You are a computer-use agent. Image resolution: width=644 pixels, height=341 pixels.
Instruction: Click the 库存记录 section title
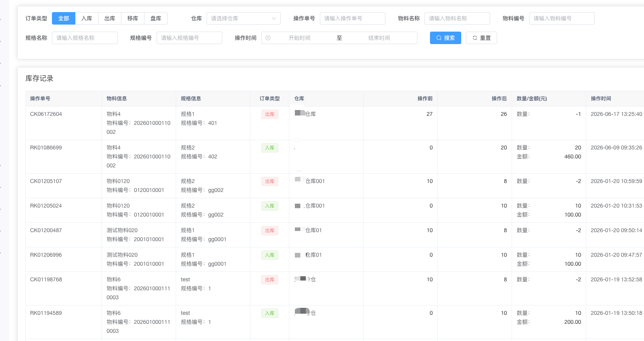[39, 78]
